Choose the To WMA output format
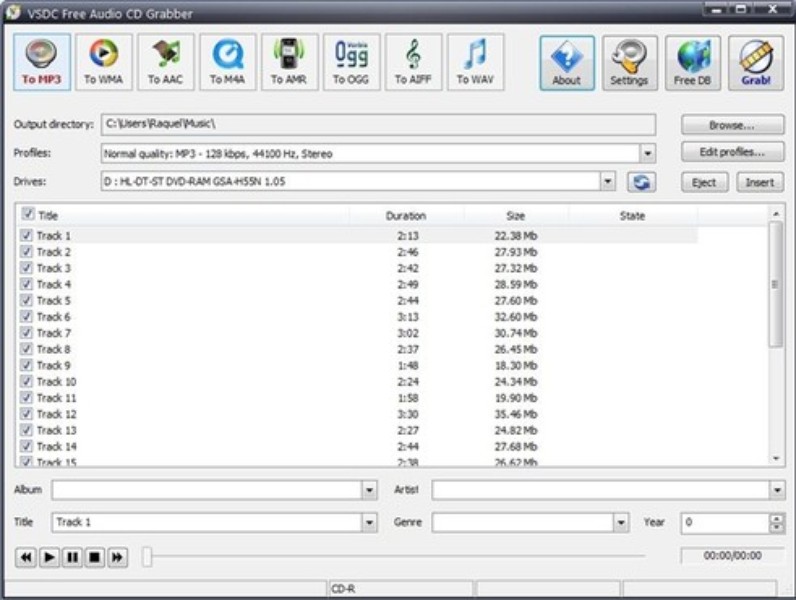Image resolution: width=796 pixels, height=600 pixels. click(x=104, y=62)
